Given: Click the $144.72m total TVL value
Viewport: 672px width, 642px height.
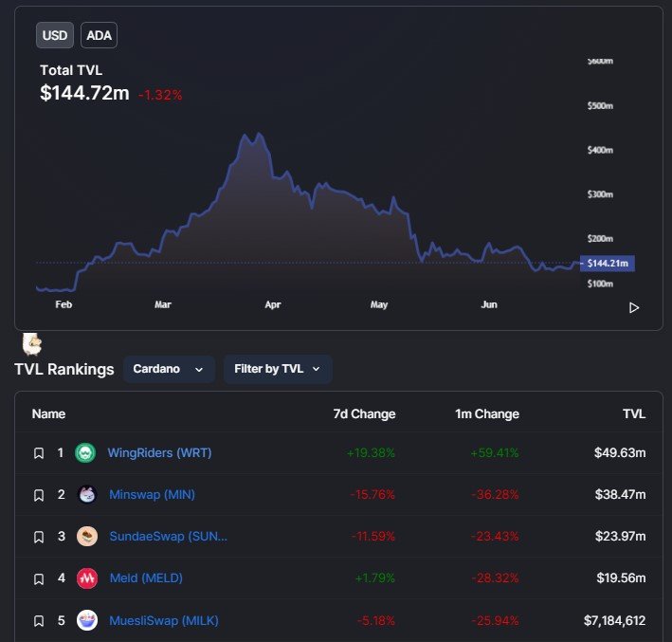Looking at the screenshot, I should 84,93.
